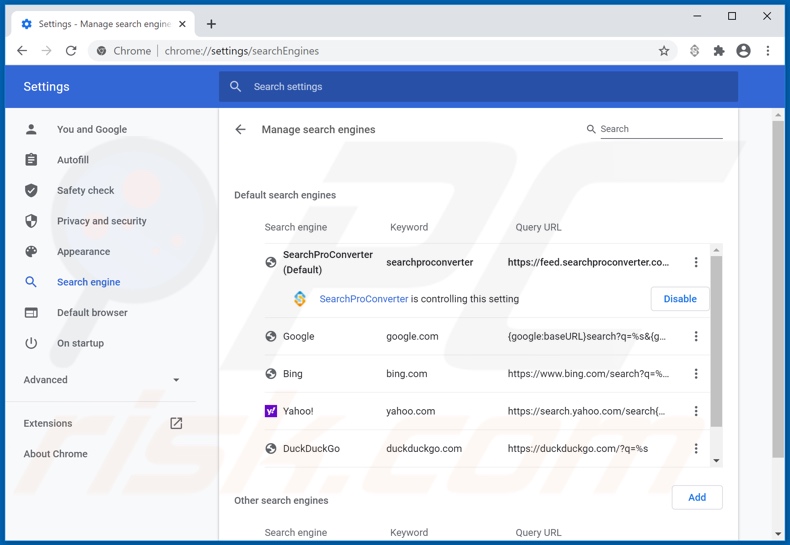Disable the SearchProConverter extension control

point(680,299)
